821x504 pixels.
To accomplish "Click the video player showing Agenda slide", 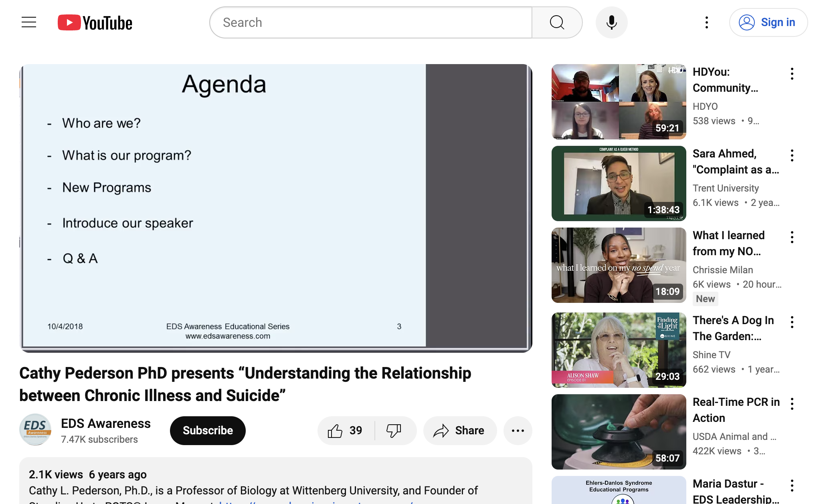I will 276,208.
